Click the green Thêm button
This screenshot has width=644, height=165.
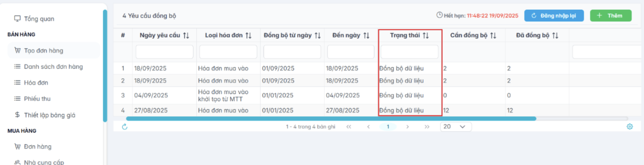click(x=611, y=16)
